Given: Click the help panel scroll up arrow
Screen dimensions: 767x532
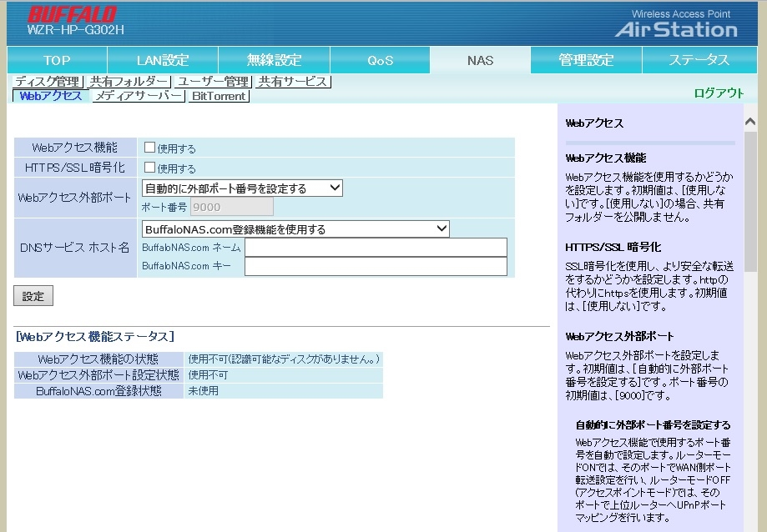Looking at the screenshot, I should pyautogui.click(x=749, y=121).
